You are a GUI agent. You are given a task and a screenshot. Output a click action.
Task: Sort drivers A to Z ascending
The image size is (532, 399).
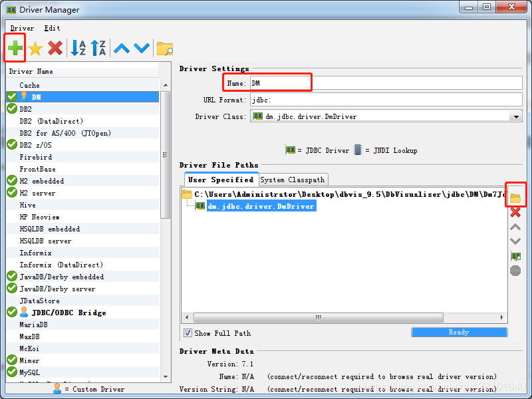click(x=78, y=48)
